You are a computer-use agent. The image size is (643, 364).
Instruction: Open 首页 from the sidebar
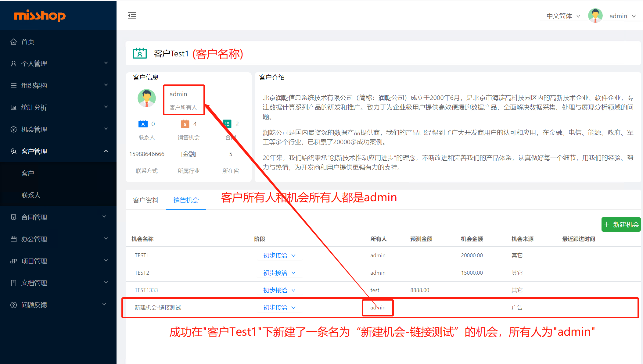(x=27, y=42)
